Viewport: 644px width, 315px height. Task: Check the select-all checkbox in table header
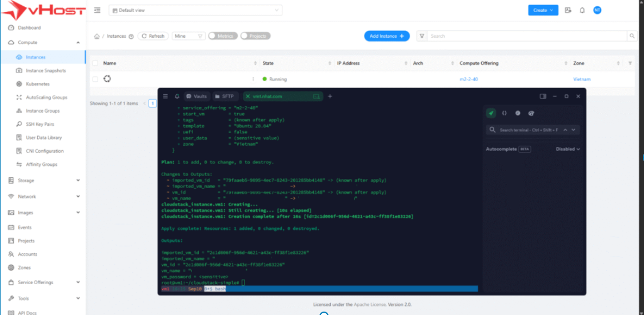(x=95, y=63)
